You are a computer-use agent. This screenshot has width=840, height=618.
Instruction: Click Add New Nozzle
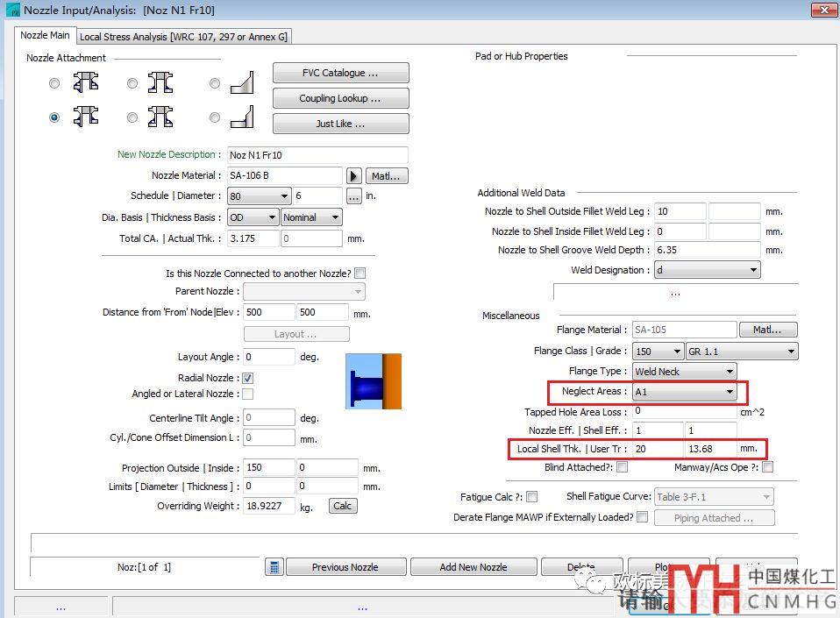click(473, 566)
